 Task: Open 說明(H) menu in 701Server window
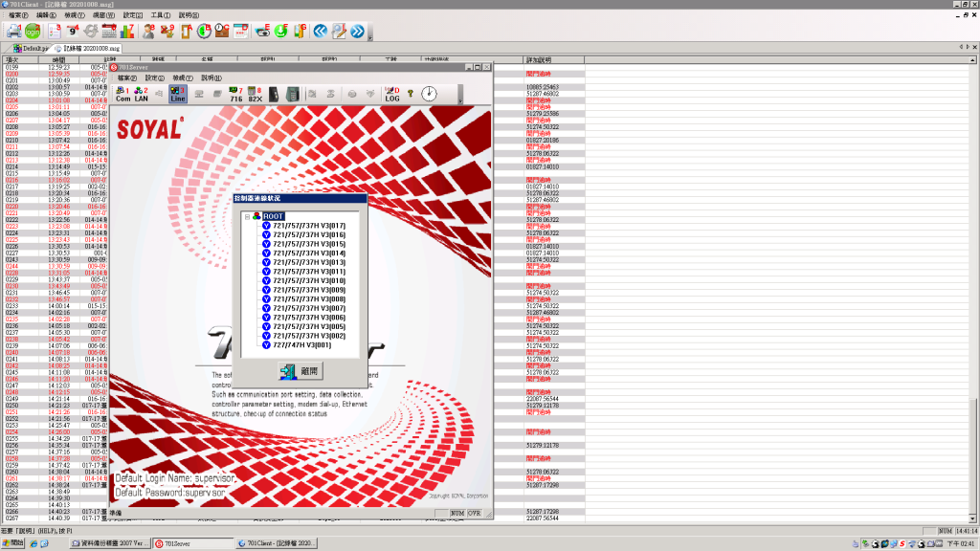pos(212,78)
